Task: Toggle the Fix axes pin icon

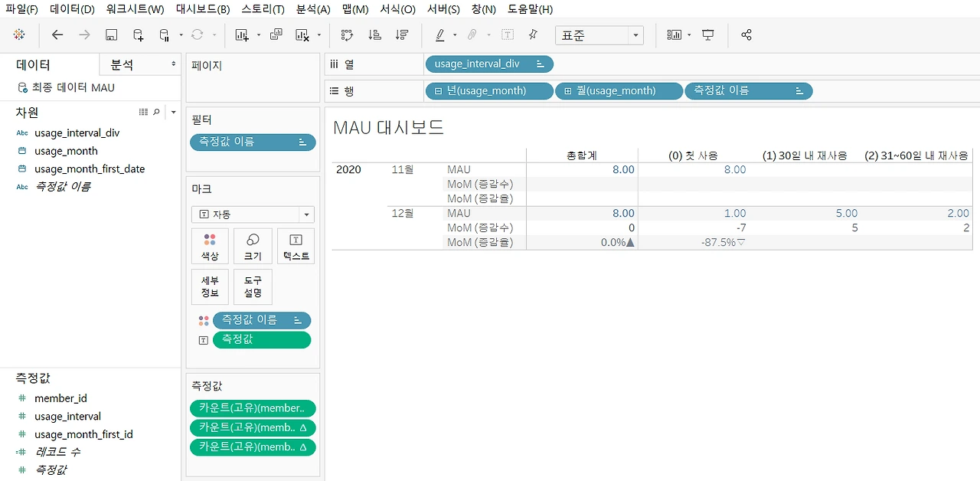Action: (x=534, y=35)
